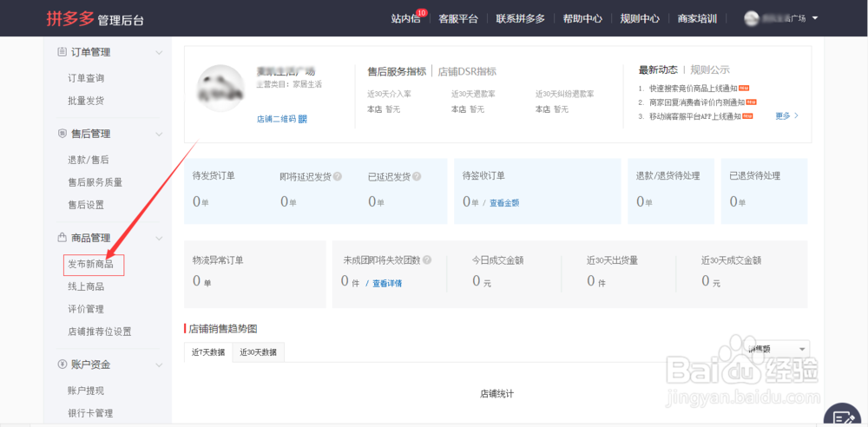Click the shop profile avatar image
This screenshot has height=427, width=868.
[221, 89]
